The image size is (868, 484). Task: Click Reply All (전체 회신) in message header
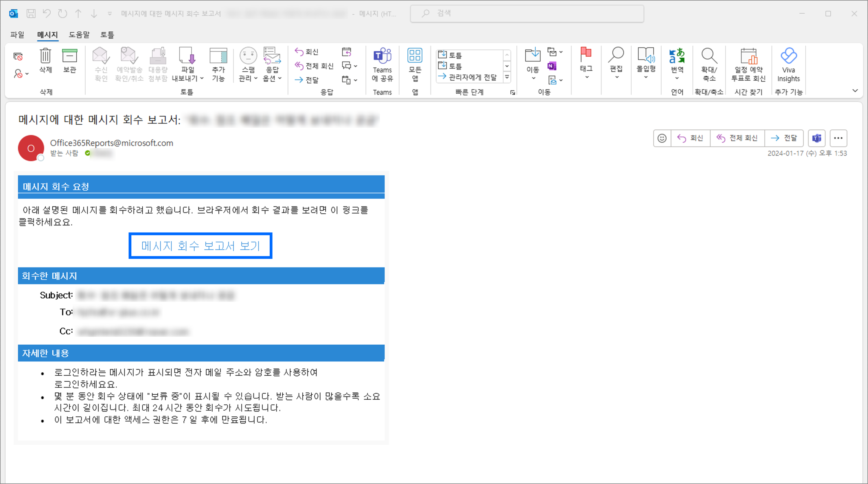[x=737, y=138]
